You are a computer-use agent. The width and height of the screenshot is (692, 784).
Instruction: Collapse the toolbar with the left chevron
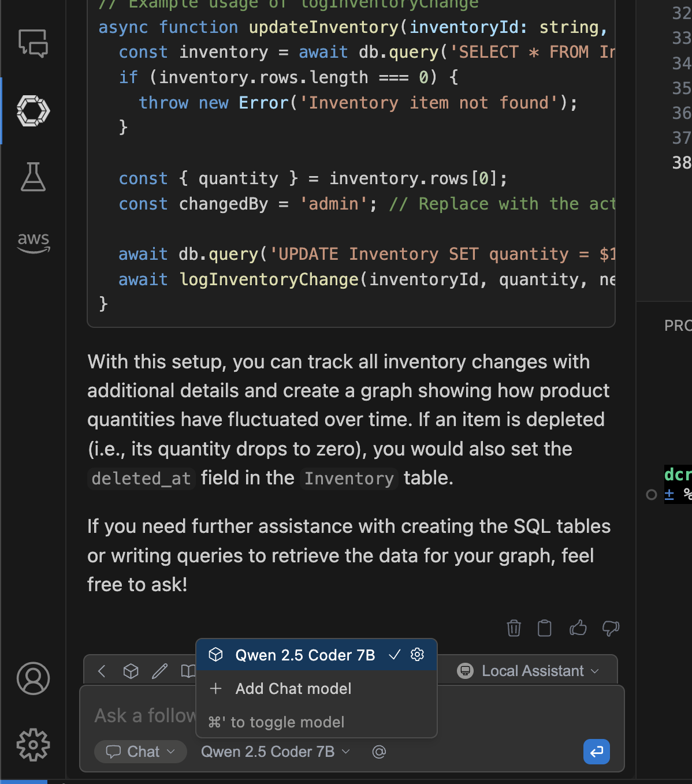coord(102,671)
